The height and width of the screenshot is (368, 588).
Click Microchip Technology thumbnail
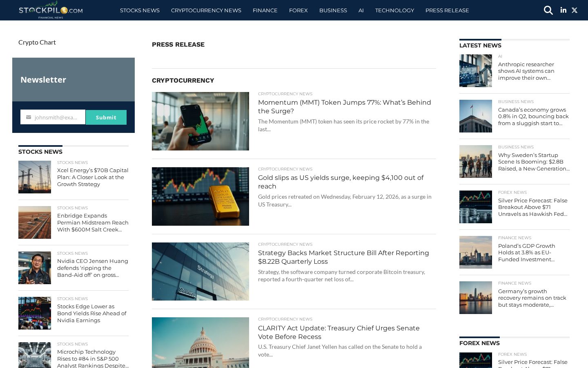[x=35, y=355]
